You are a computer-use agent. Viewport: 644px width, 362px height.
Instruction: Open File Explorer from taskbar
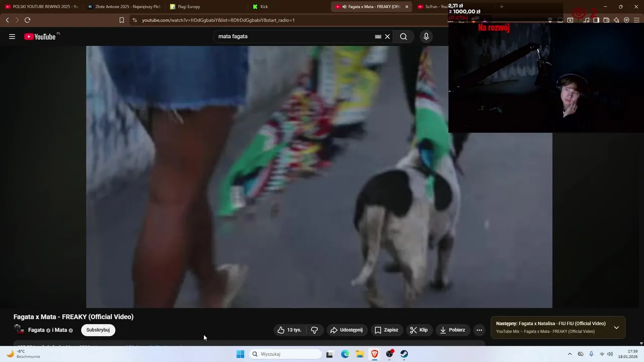point(360,354)
